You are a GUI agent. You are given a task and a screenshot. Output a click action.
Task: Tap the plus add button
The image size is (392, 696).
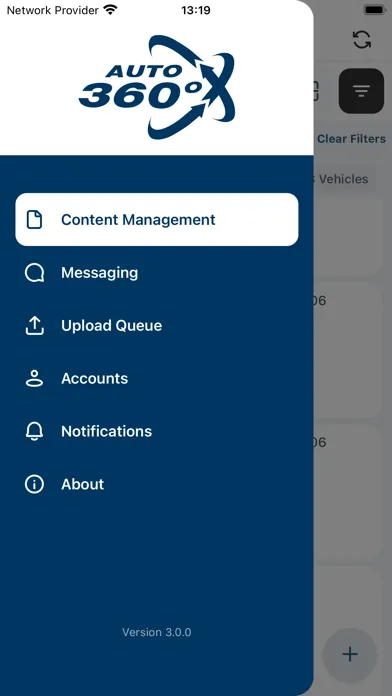(x=350, y=654)
